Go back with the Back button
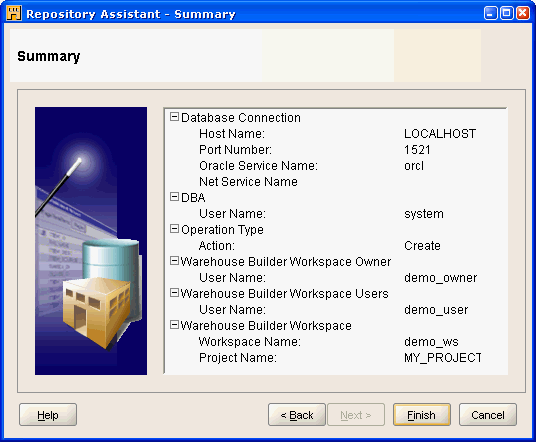This screenshot has height=442, width=536. click(x=297, y=415)
